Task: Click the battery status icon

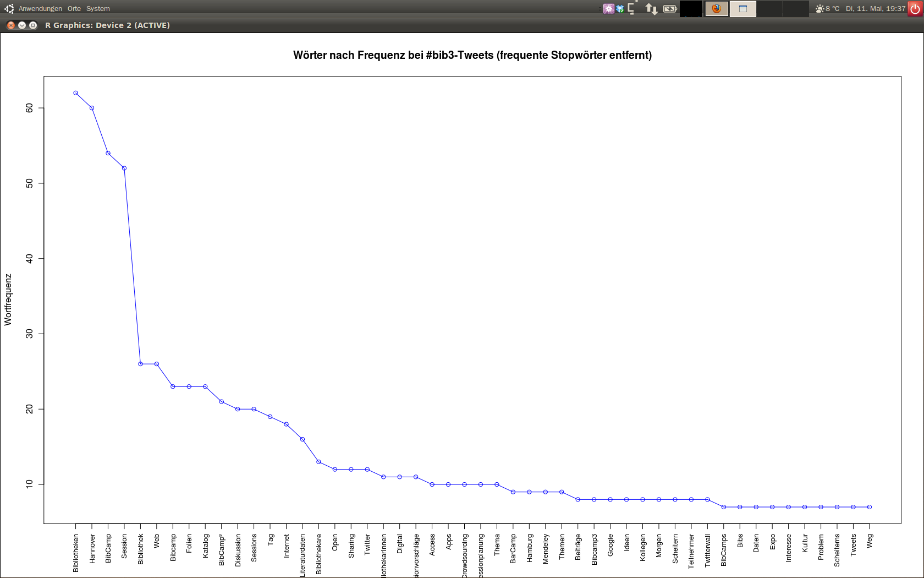Action: (x=670, y=9)
